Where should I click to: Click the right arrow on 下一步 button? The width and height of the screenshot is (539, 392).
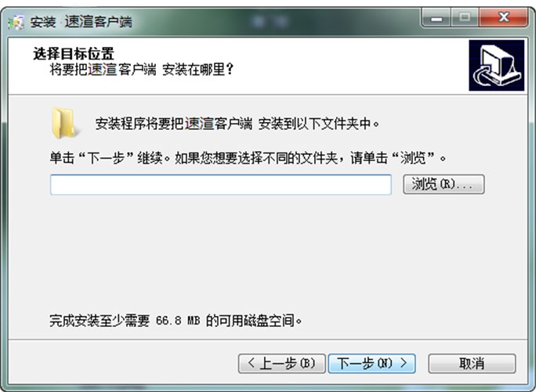(403, 363)
